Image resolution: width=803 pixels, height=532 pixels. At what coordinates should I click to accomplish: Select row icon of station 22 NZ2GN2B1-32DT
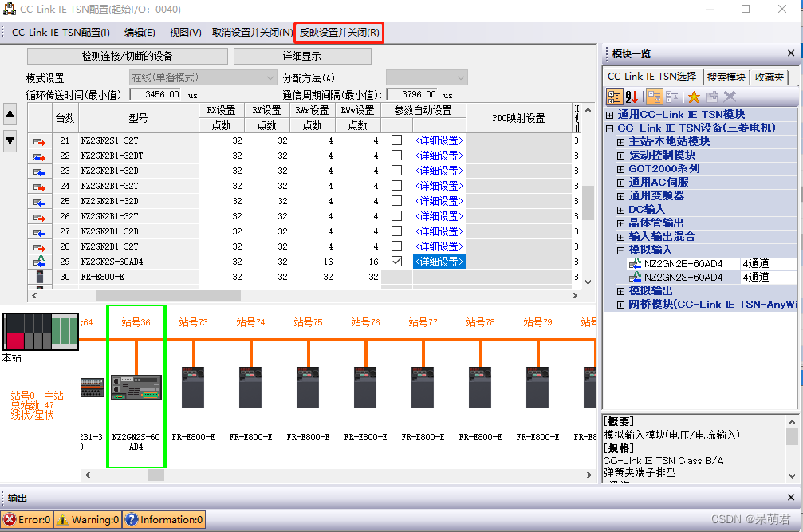coord(39,156)
